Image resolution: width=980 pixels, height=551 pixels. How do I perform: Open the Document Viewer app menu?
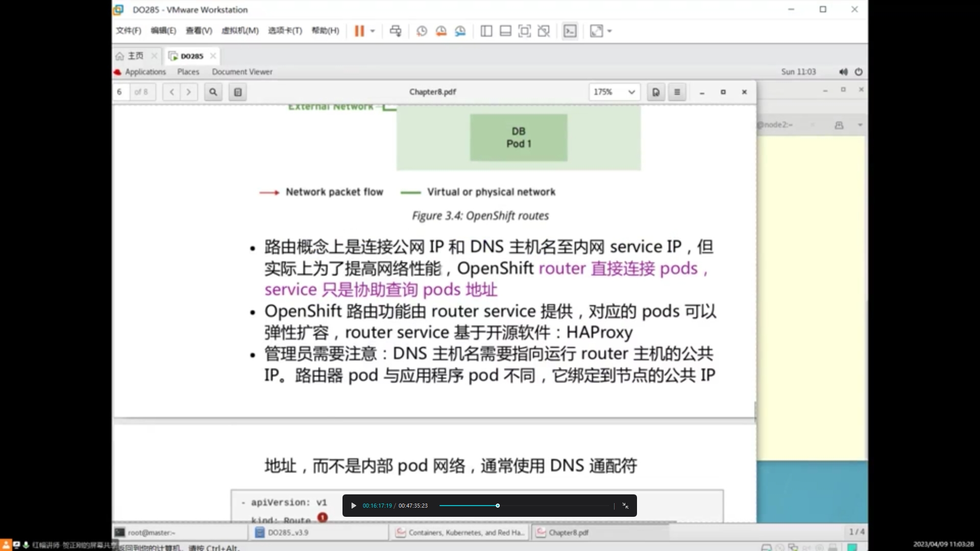(242, 72)
